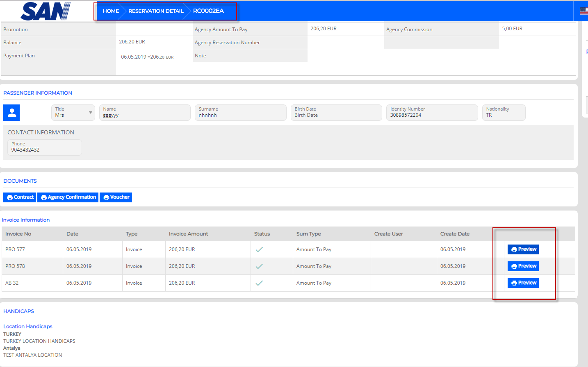Preview invoice PRO 578
This screenshot has height=367, width=588.
pos(523,266)
